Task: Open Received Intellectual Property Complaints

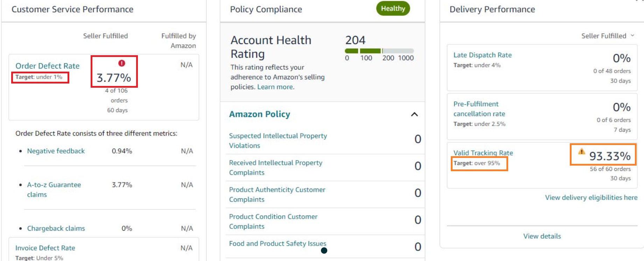Action: [x=276, y=167]
